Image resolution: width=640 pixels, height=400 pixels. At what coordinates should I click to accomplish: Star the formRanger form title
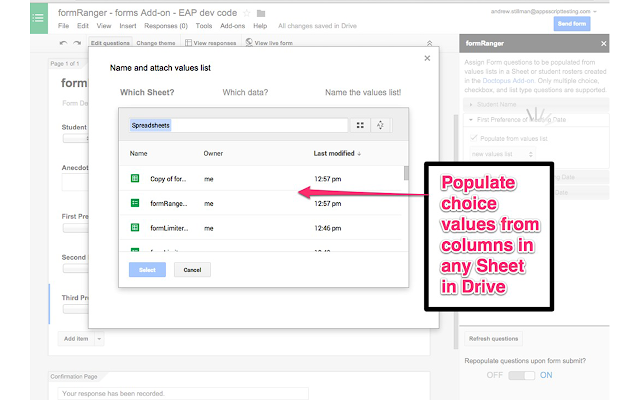point(247,13)
